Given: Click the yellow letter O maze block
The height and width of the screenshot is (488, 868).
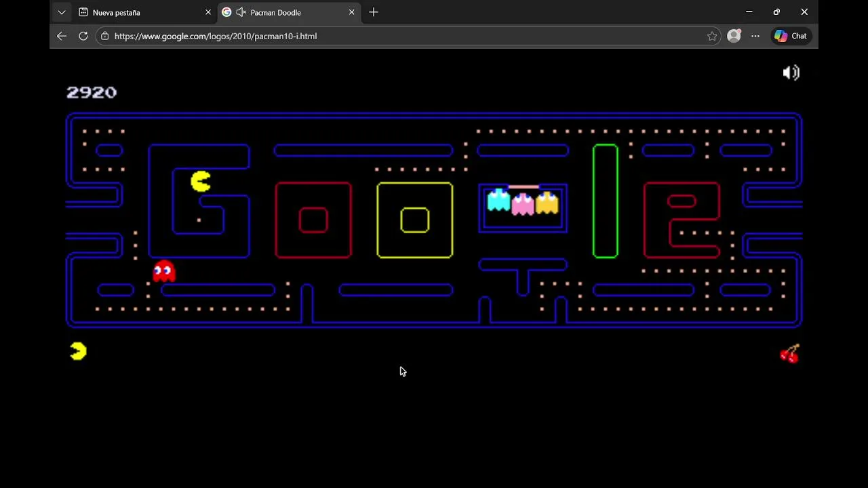Looking at the screenshot, I should [x=414, y=220].
